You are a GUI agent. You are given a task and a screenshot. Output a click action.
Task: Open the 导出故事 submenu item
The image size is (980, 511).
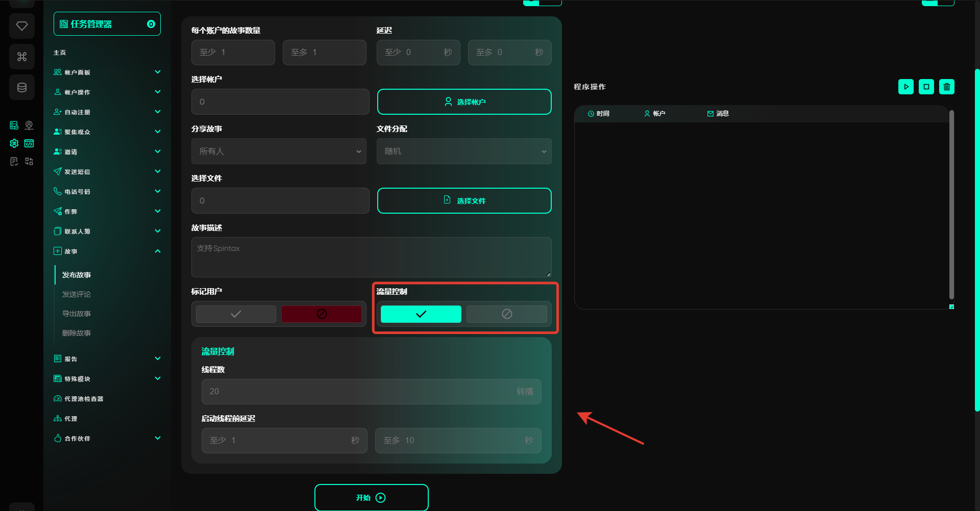click(x=77, y=314)
